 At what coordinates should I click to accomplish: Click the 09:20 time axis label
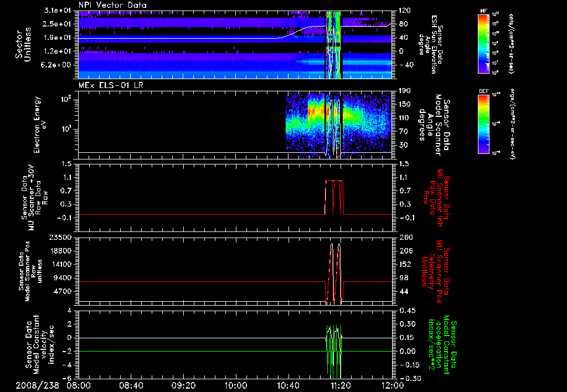(184, 385)
